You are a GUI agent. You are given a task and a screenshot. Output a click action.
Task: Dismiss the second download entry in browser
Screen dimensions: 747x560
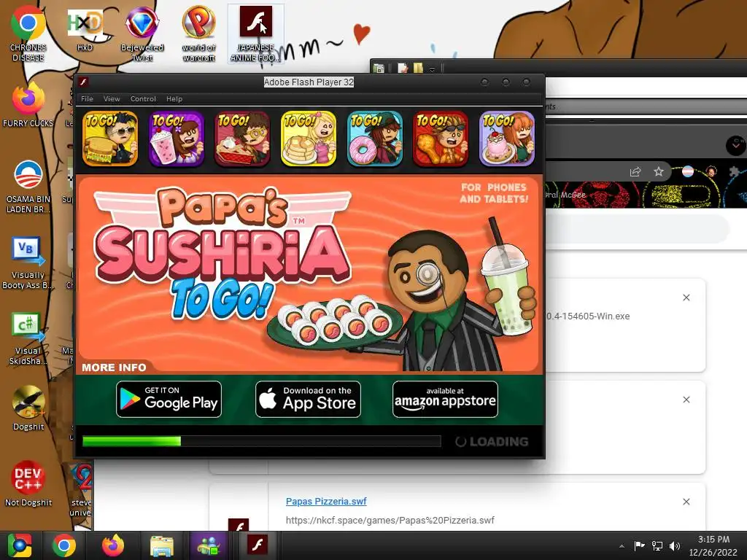coord(686,400)
